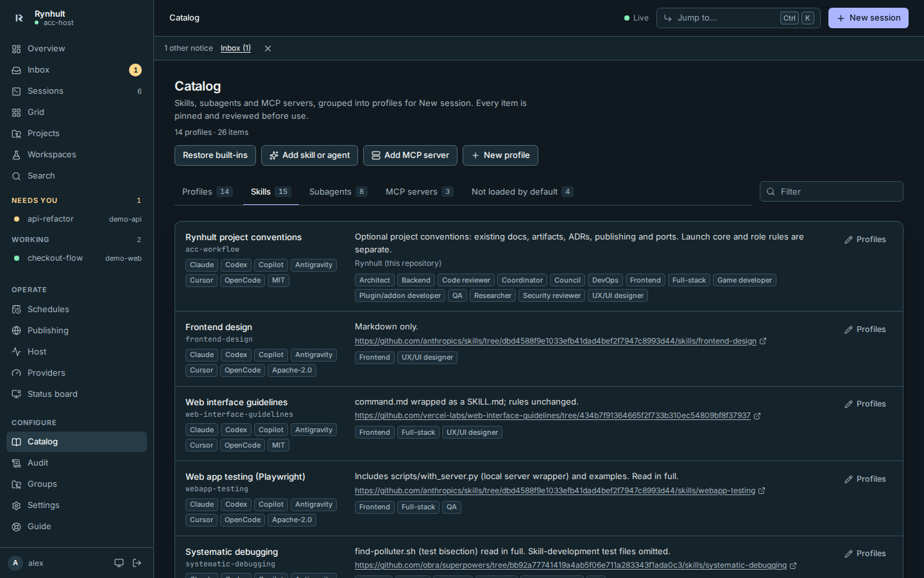Click the sign out icon

click(137, 563)
